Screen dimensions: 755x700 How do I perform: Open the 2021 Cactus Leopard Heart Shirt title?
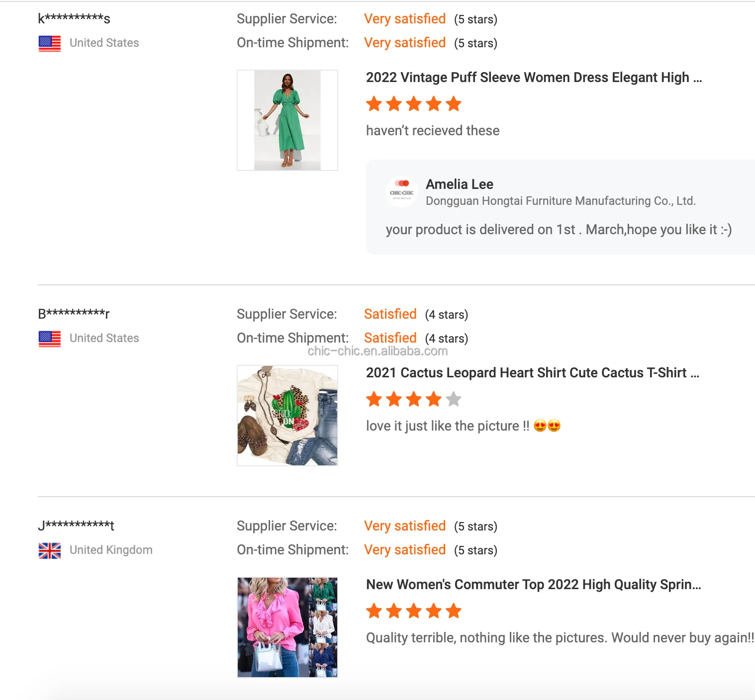[x=532, y=373]
